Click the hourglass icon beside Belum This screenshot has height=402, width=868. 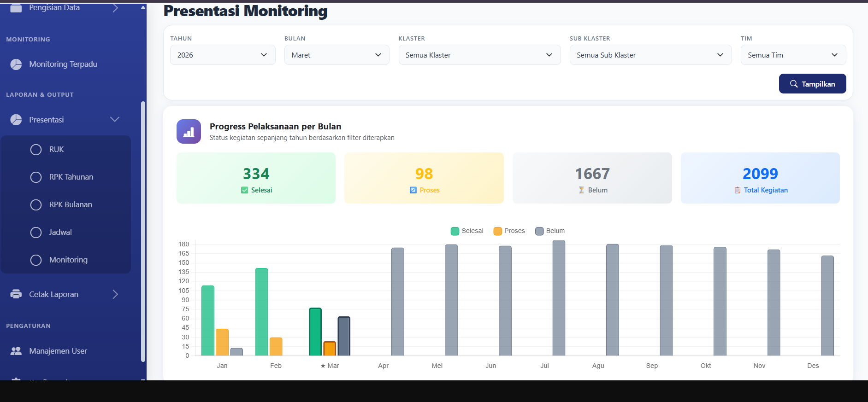(582, 190)
